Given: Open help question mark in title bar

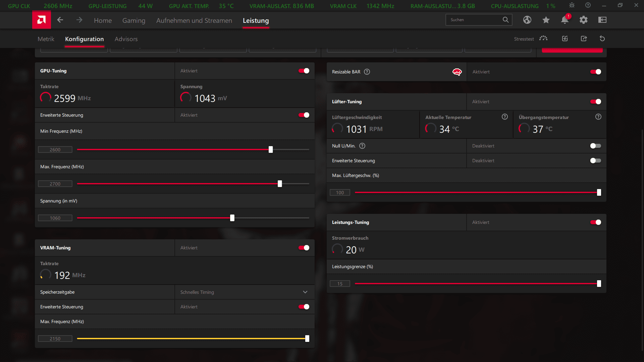Looking at the screenshot, I should (588, 5).
